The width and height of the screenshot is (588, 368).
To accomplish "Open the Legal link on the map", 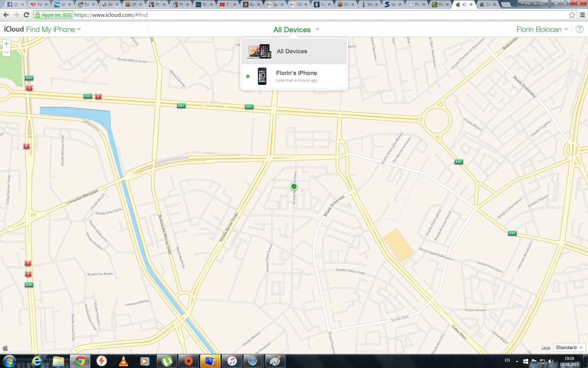I will click(546, 348).
